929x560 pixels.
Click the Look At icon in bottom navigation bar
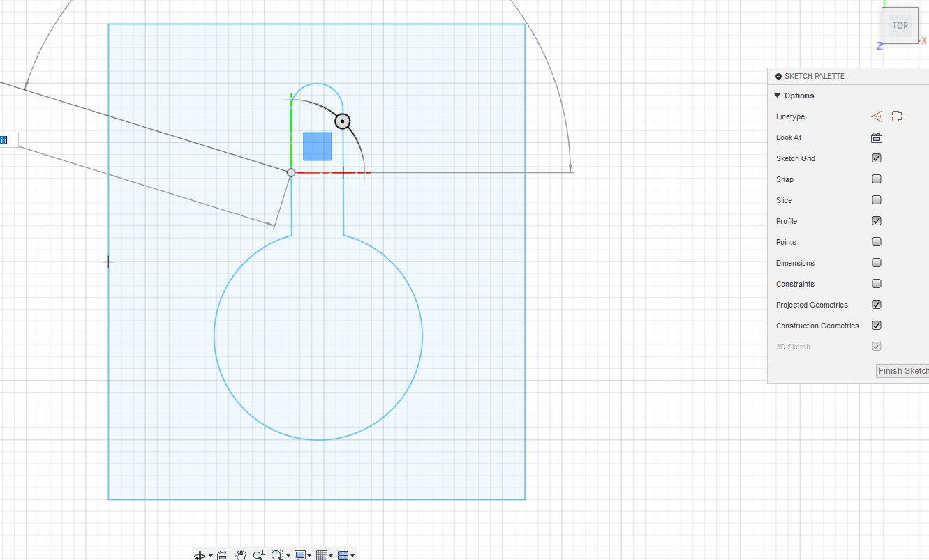click(x=223, y=555)
